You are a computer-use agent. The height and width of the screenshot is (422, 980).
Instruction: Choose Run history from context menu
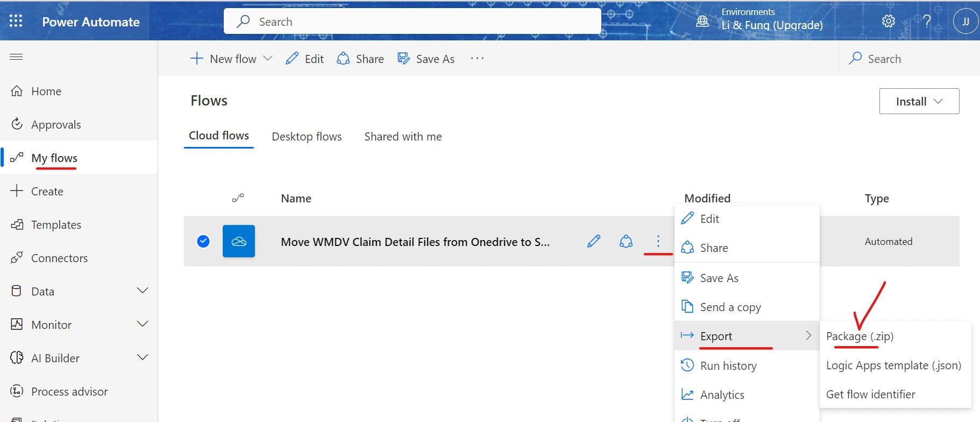tap(728, 366)
